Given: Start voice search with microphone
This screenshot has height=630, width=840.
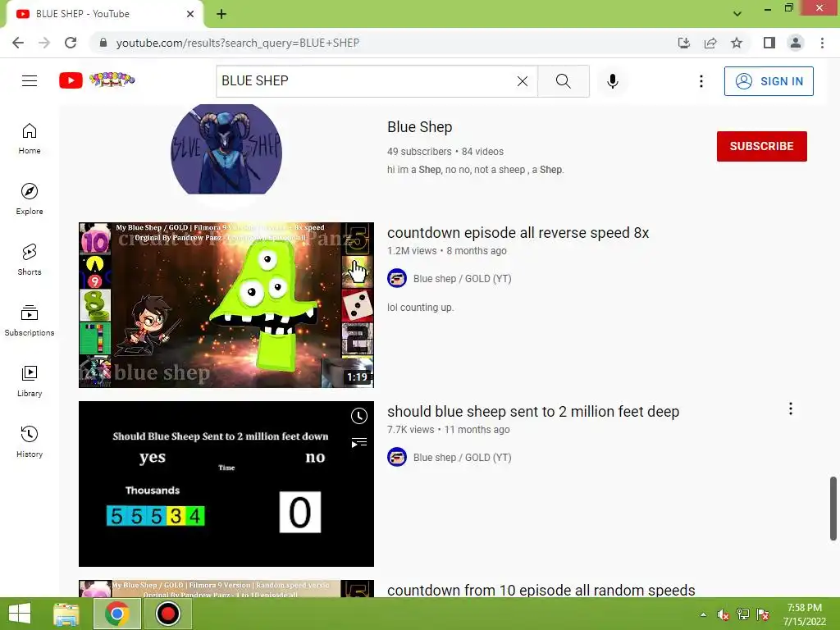Looking at the screenshot, I should click(x=613, y=81).
